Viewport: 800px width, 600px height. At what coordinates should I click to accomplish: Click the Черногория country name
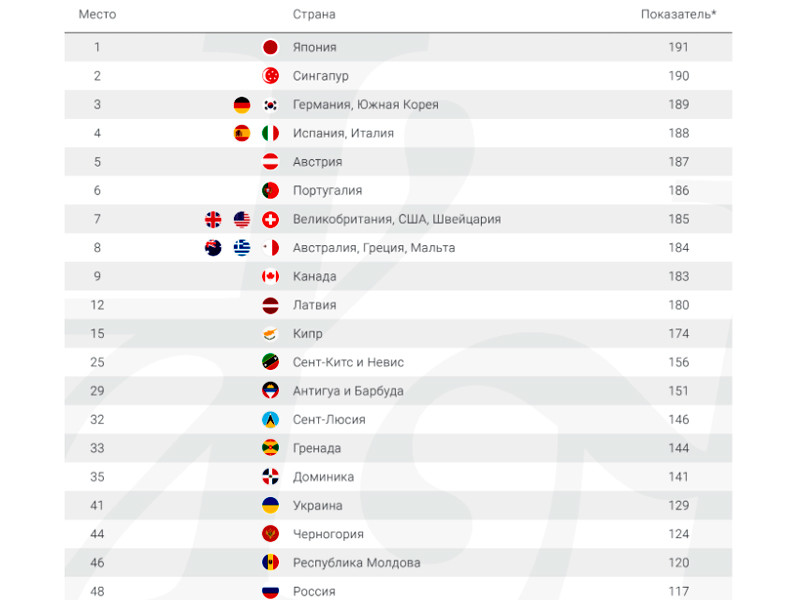point(328,534)
